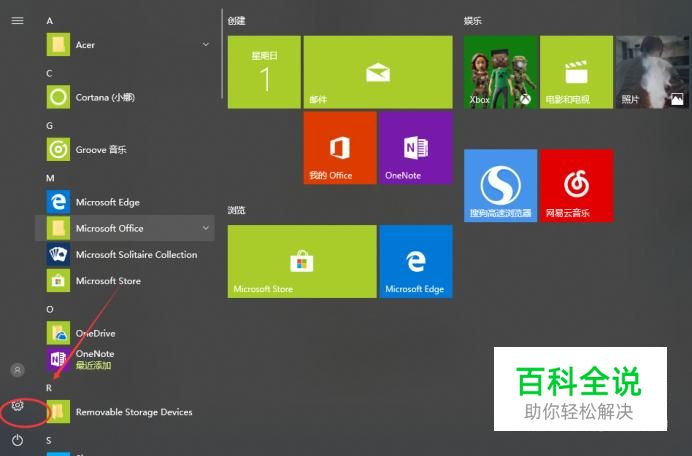Click the 创建 tile group title
This screenshot has width=692, height=456.
[237, 21]
